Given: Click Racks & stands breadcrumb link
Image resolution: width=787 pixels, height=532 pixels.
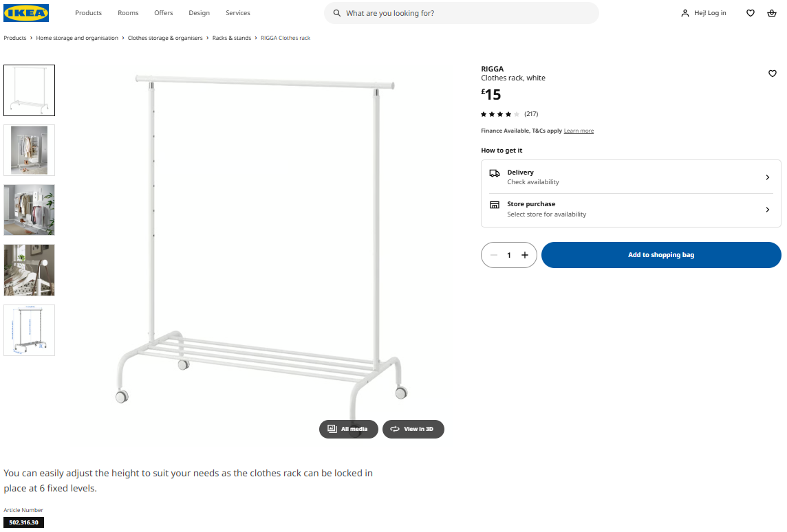Looking at the screenshot, I should (x=232, y=38).
